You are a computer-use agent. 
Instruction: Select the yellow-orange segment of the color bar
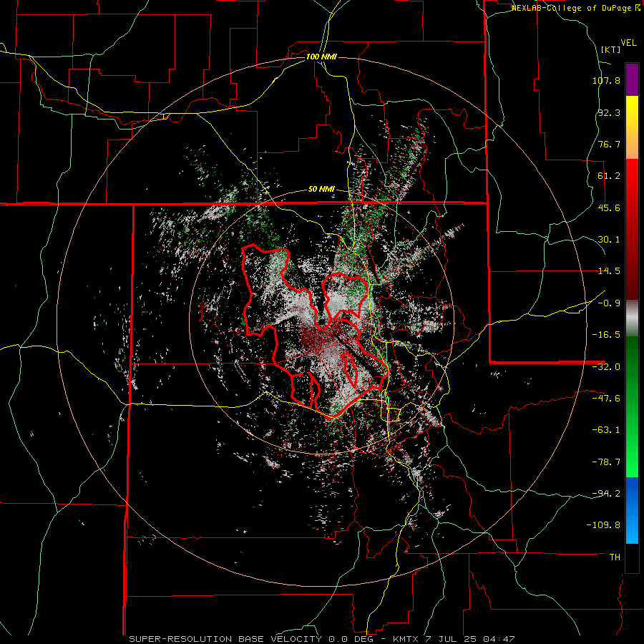[x=632, y=127]
